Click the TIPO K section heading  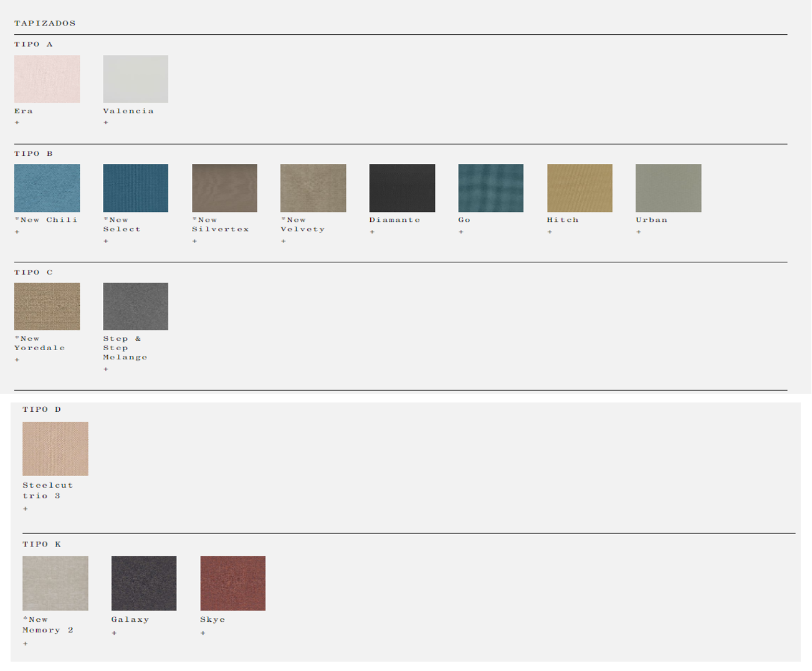42,544
